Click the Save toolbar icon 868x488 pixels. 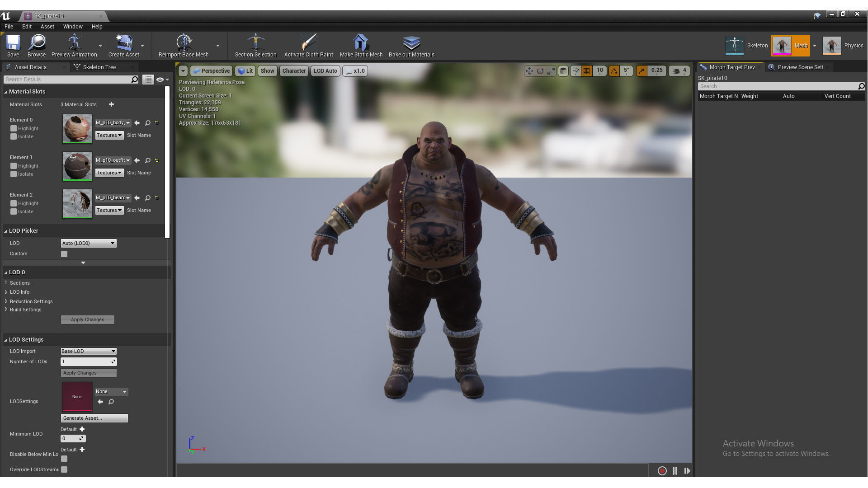[x=13, y=43]
